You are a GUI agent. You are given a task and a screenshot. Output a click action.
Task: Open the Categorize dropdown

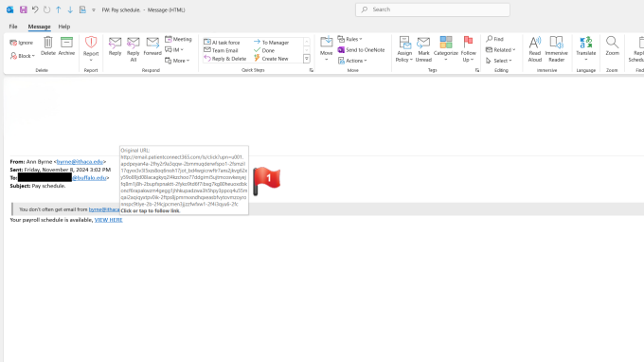tap(446, 49)
